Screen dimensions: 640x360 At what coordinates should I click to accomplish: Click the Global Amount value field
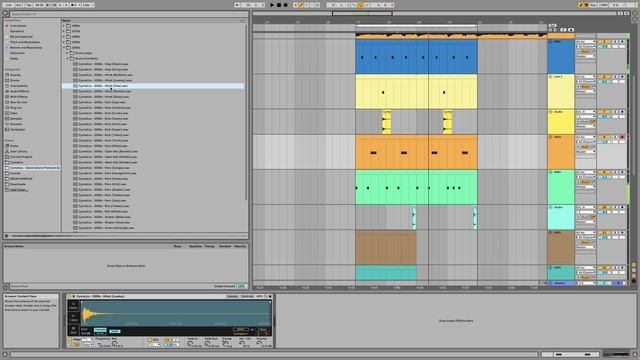242,286
